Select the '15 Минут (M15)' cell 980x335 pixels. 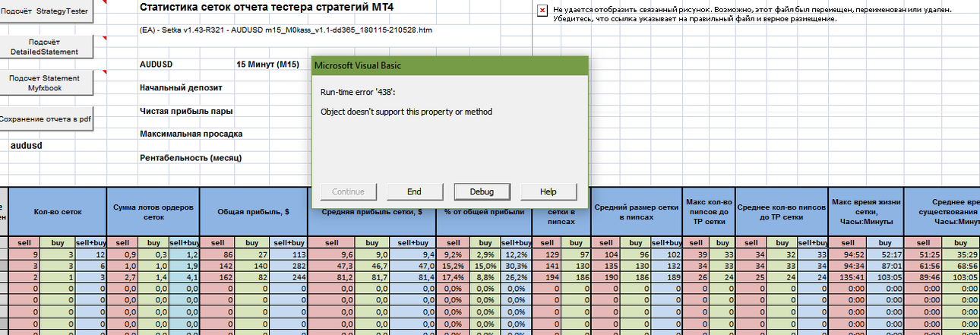(x=267, y=65)
